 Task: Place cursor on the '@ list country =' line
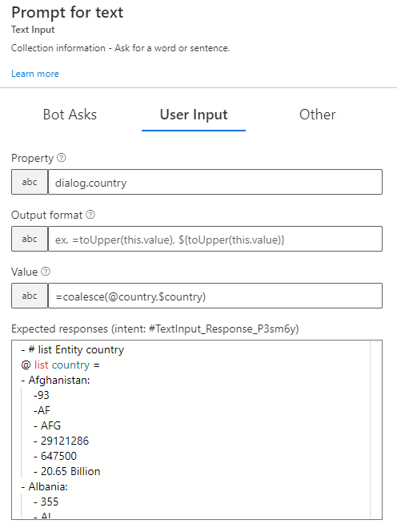tap(60, 365)
